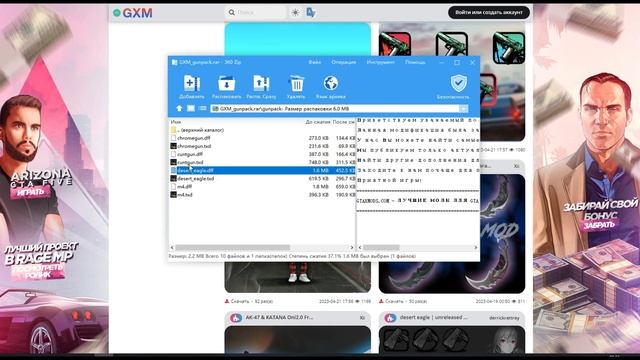Click the search magnifier icon in GXM header
The width and height of the screenshot is (640, 360).
[231, 13]
